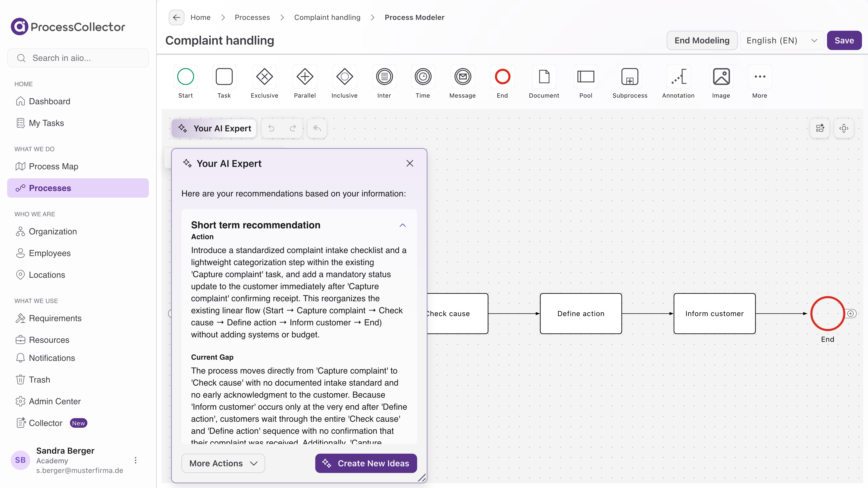
Task: Click the Search in aiio field
Action: [x=78, y=58]
